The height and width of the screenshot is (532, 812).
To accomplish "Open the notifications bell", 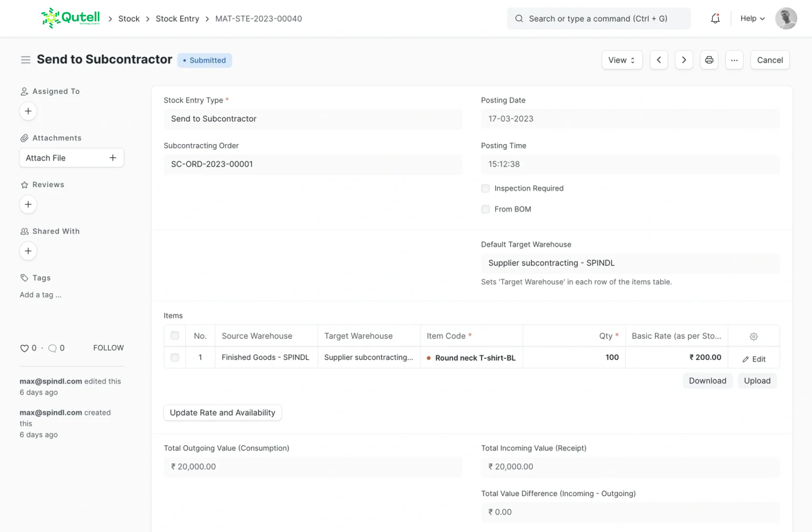I will 715,19.
